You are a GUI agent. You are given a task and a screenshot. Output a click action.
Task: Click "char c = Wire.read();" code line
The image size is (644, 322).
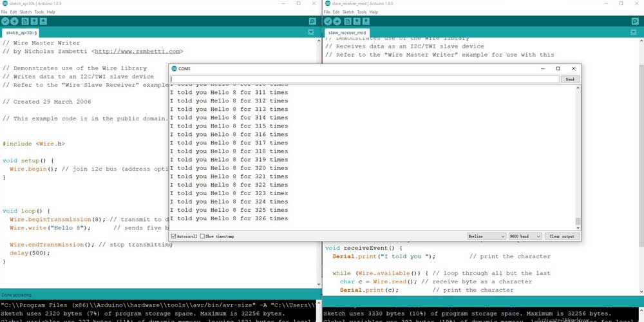379,282
